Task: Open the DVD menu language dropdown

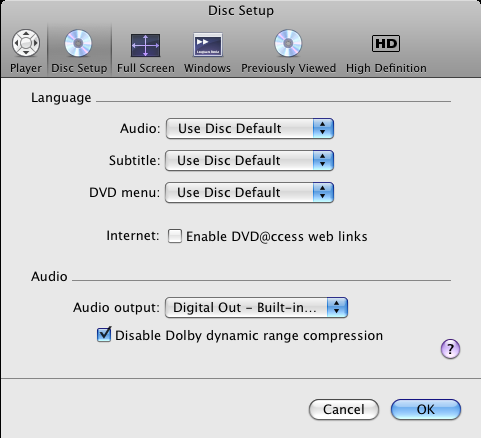Action: (249, 192)
